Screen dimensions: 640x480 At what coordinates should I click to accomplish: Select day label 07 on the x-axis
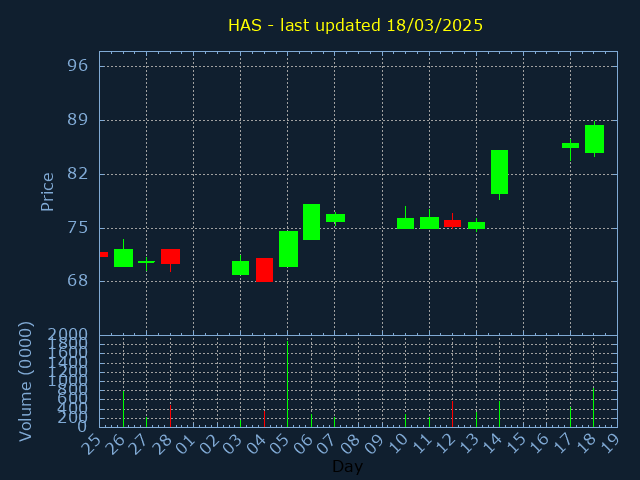pyautogui.click(x=327, y=444)
